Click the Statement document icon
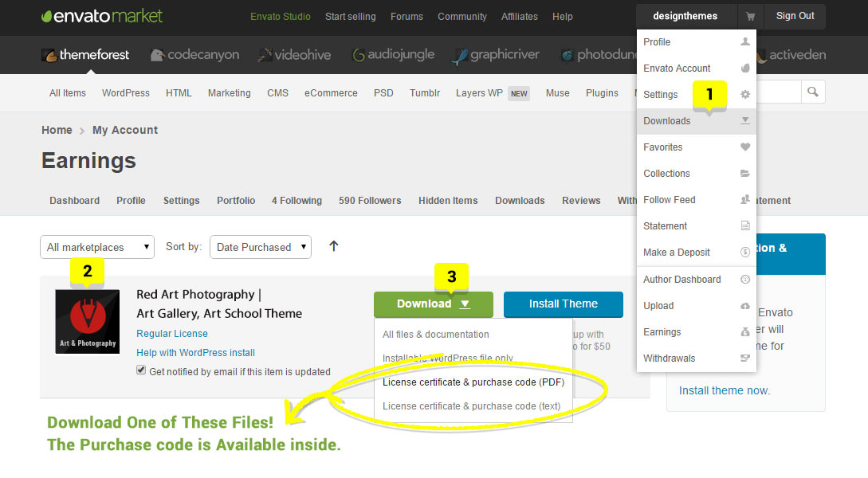The image size is (868, 478). click(744, 226)
